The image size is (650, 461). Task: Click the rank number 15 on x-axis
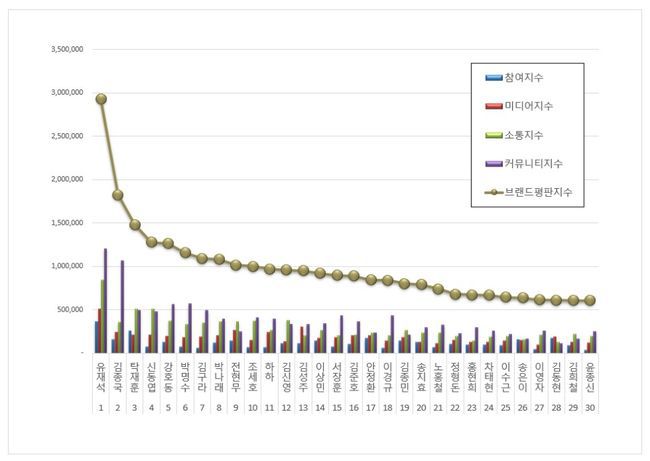pyautogui.click(x=337, y=408)
